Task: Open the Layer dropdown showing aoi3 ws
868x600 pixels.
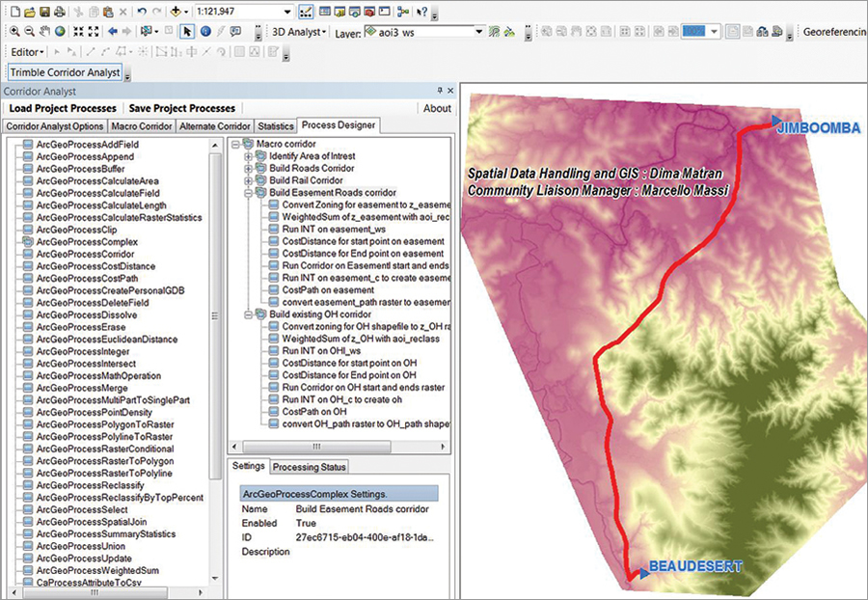Action: point(479,31)
